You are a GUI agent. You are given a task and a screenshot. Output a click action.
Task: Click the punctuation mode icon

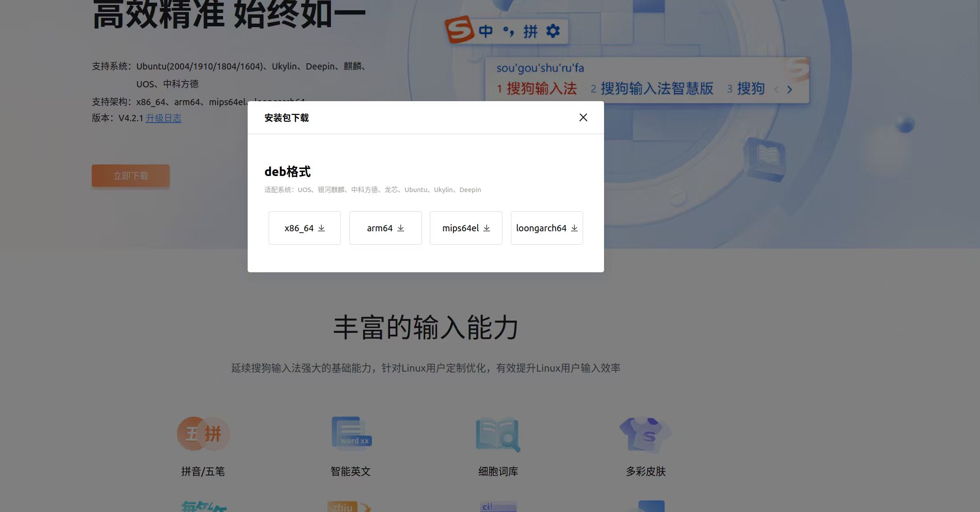coord(508,32)
